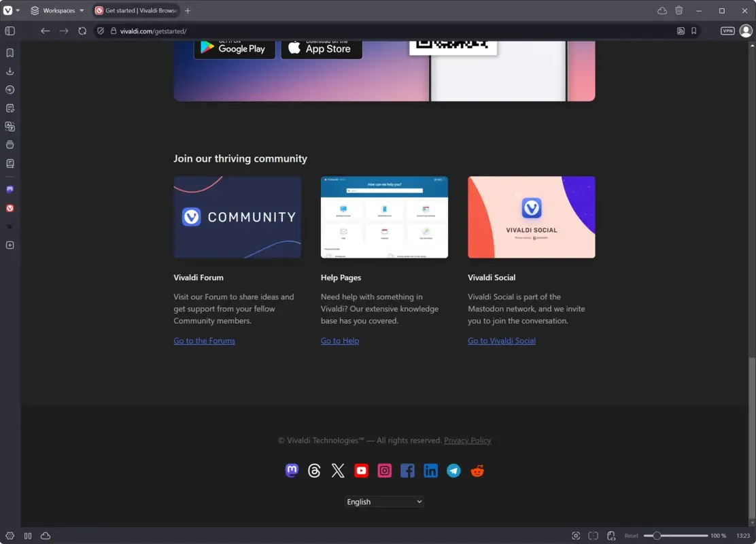Capture a page screenshot from the status bar
Image resolution: width=756 pixels, height=544 pixels.
(x=576, y=536)
